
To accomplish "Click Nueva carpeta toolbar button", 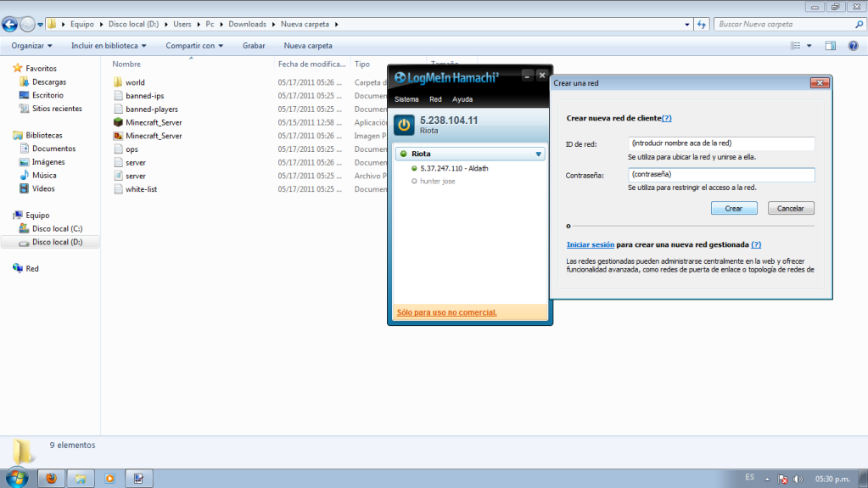I will (x=308, y=46).
